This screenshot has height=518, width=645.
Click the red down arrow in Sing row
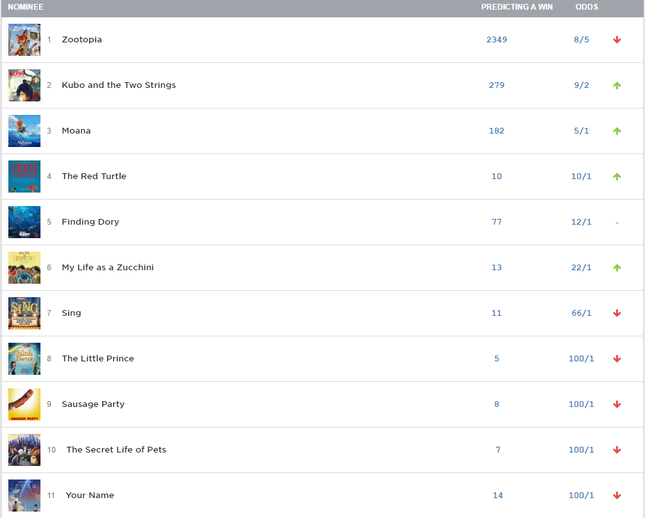617,313
